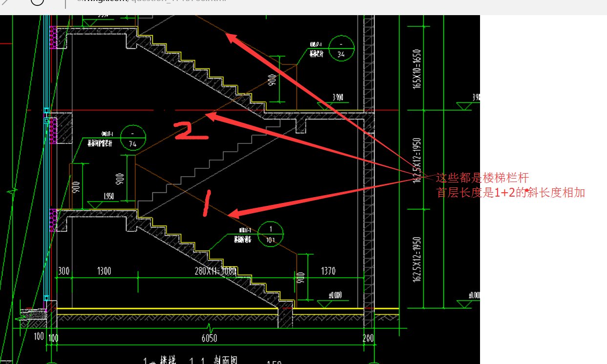Click the 165X10=1650 riser dimension
Image resolution: width=607 pixels, height=364 pixels.
417,69
